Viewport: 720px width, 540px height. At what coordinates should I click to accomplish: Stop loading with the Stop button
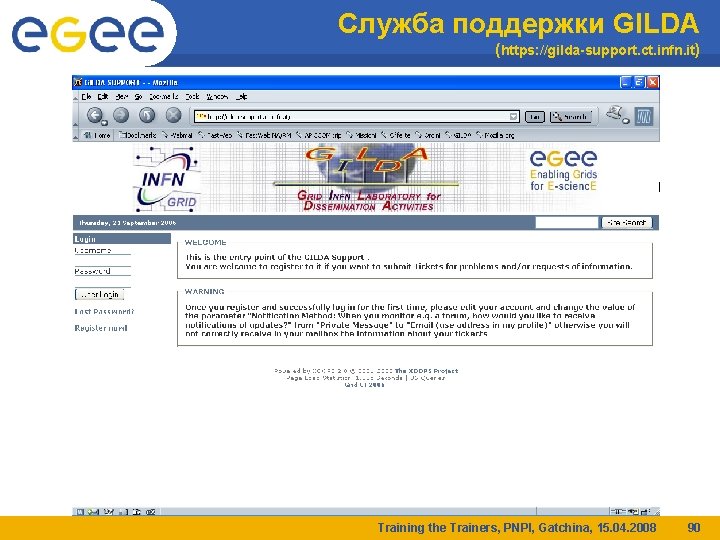[173, 115]
